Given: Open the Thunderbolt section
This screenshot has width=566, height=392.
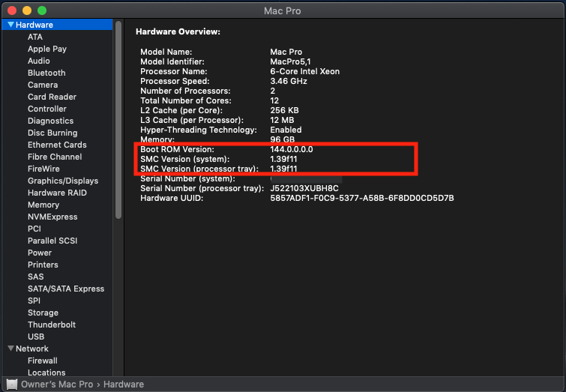Looking at the screenshot, I should 52,325.
